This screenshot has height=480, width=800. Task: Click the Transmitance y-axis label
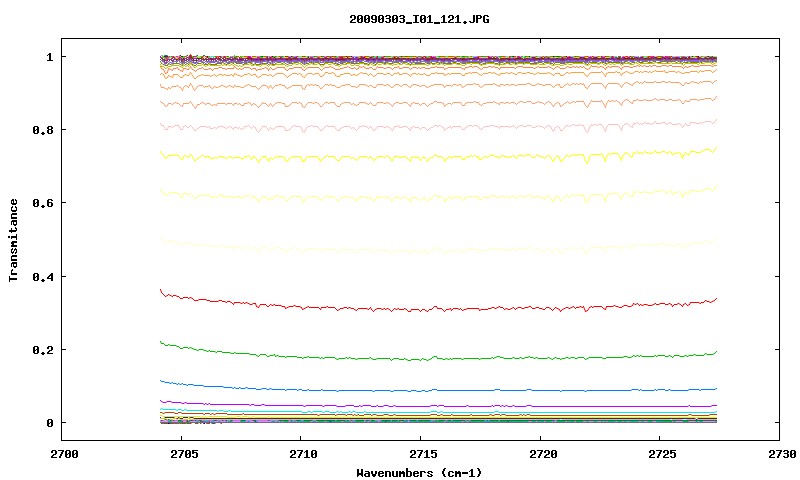[x=13, y=240]
